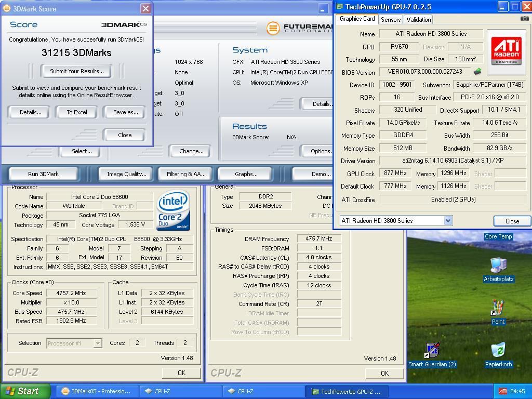Switch to second CPU-Z taskbar item
532x399 pixels.
pyautogui.click(x=263, y=391)
